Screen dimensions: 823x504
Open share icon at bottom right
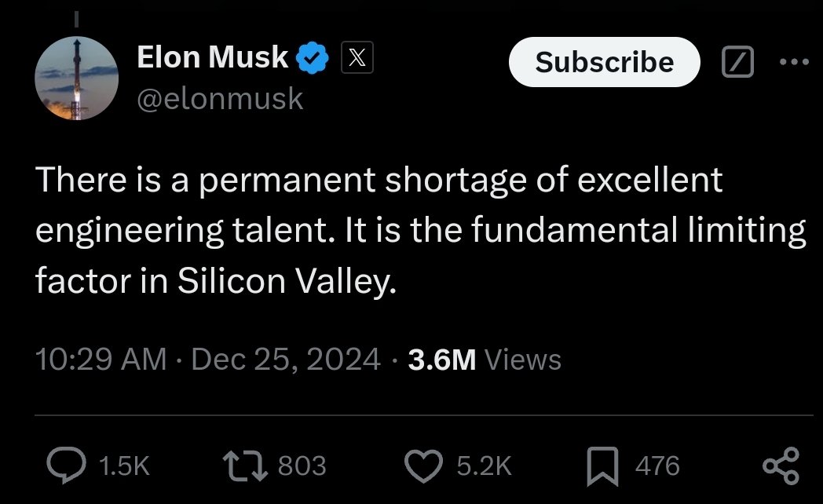(x=781, y=466)
